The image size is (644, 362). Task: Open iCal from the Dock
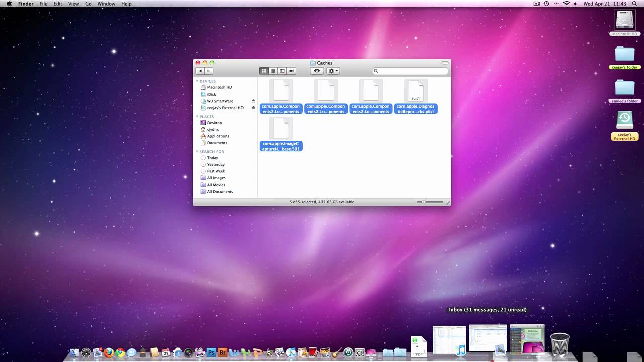(165, 352)
